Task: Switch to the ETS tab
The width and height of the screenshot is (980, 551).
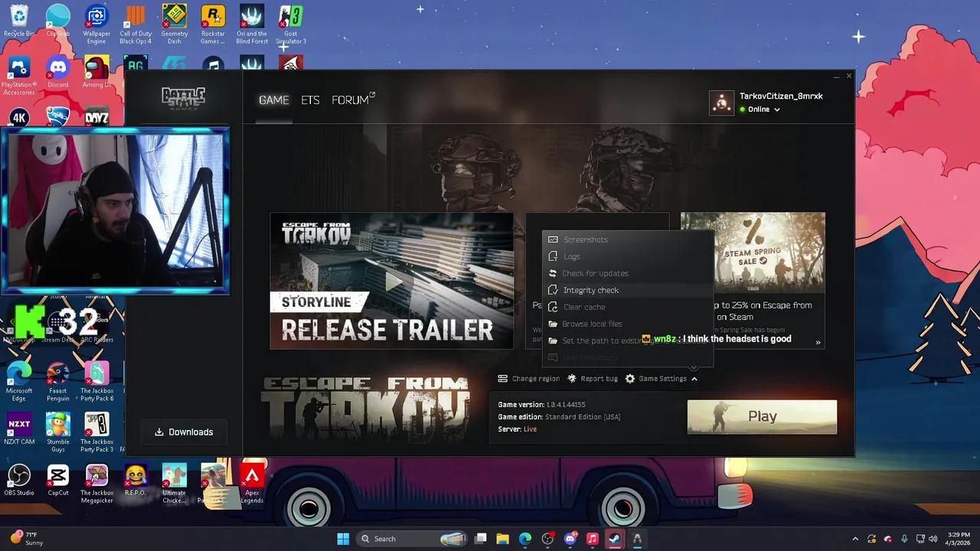Action: [310, 100]
